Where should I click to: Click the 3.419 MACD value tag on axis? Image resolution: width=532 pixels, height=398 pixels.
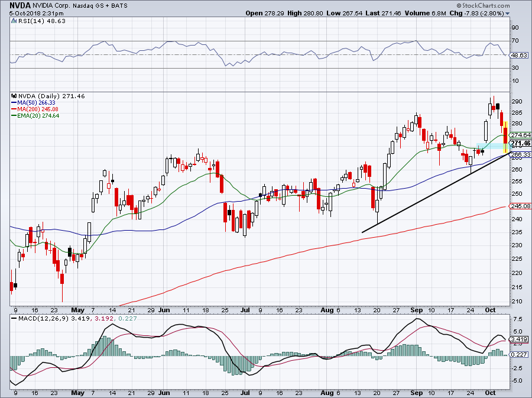click(x=519, y=339)
